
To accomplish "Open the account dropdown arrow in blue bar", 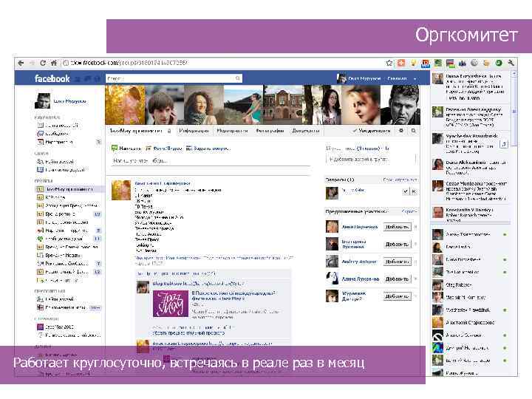I will [415, 79].
